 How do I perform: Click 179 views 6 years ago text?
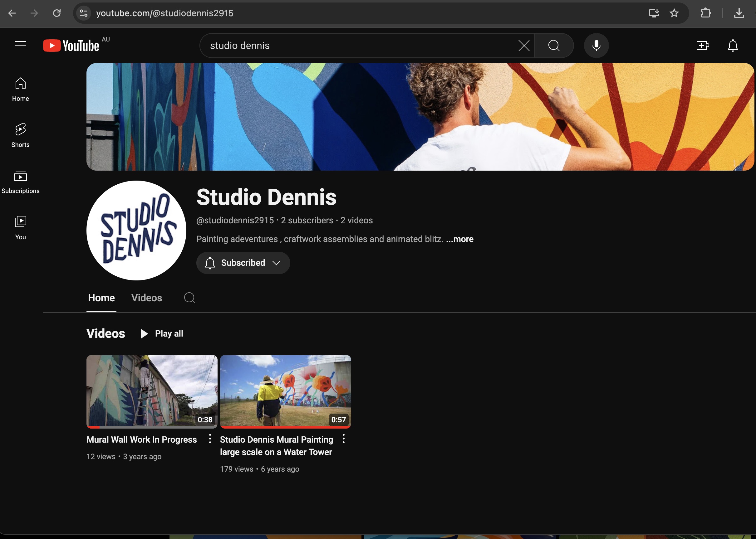pos(259,469)
